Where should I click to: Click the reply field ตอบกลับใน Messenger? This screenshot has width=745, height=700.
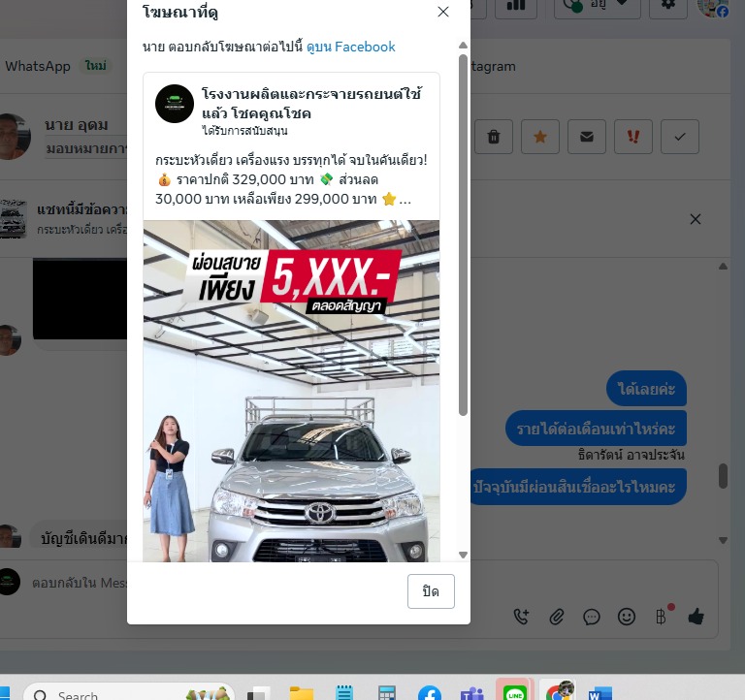click(x=79, y=583)
